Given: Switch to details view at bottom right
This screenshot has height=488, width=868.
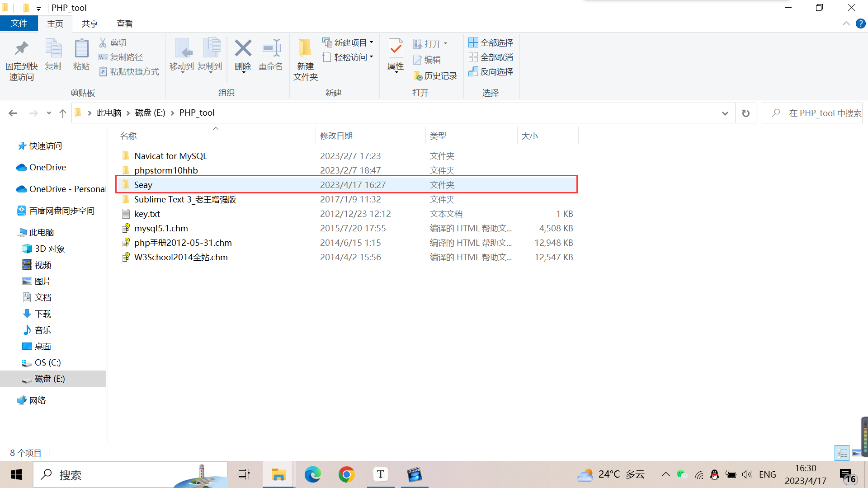Looking at the screenshot, I should tap(842, 453).
